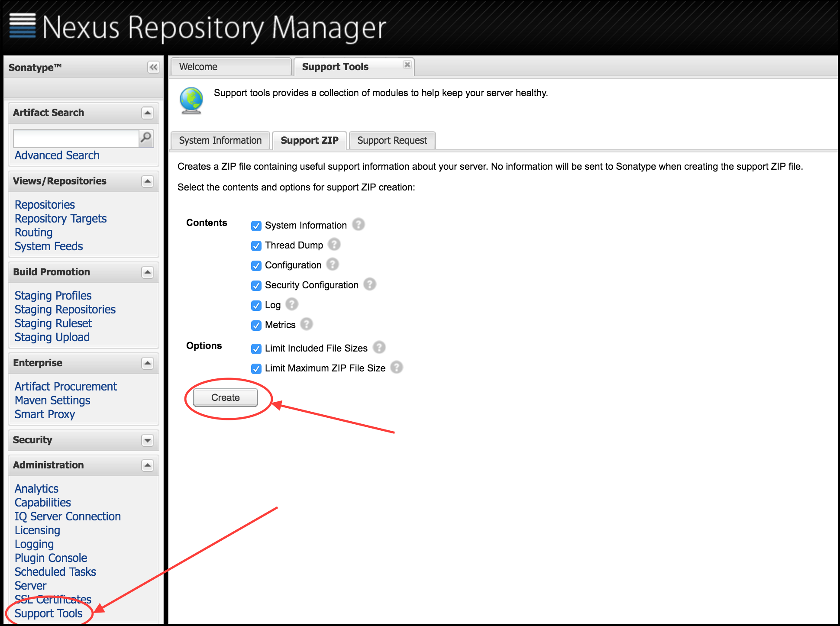
Task: Disable the Thread Dump checkbox
Action: tap(257, 245)
